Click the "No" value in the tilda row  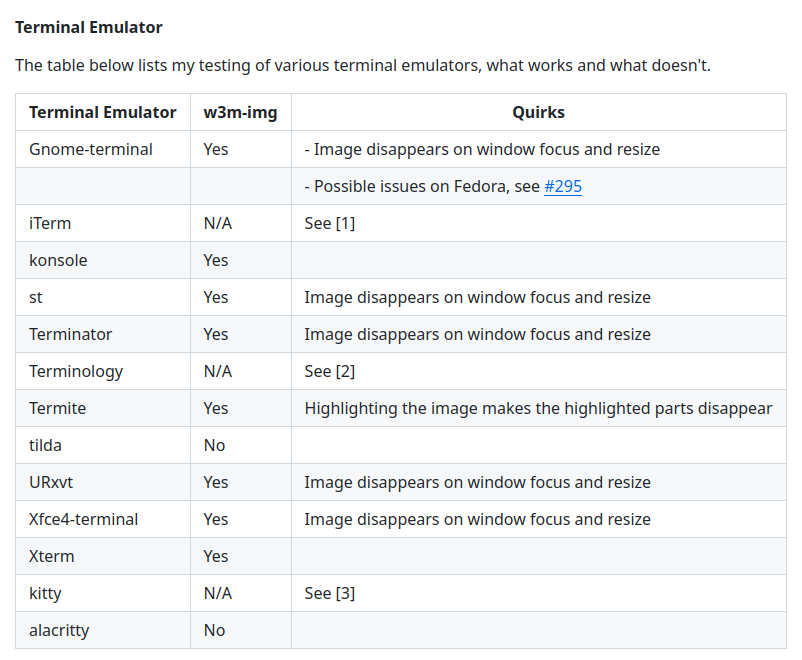(214, 446)
